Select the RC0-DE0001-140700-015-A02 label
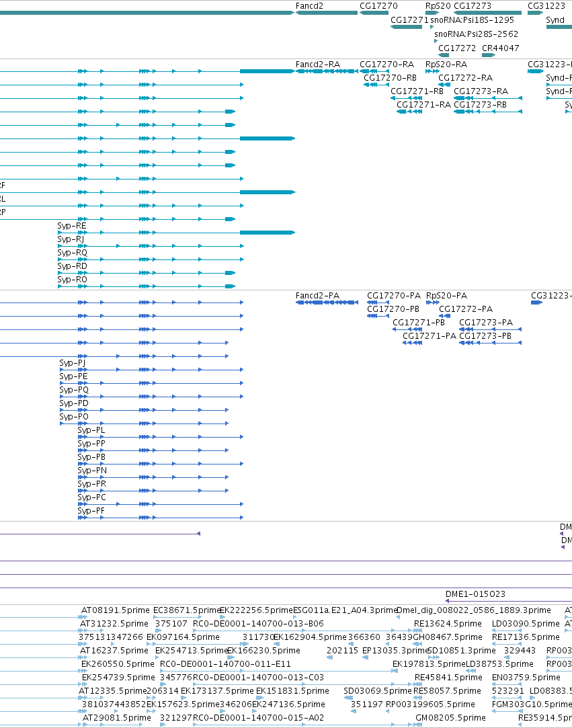 [x=258, y=718]
